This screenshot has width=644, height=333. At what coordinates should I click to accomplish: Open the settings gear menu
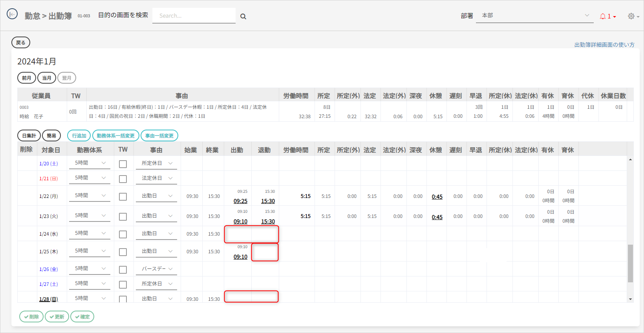tap(631, 16)
